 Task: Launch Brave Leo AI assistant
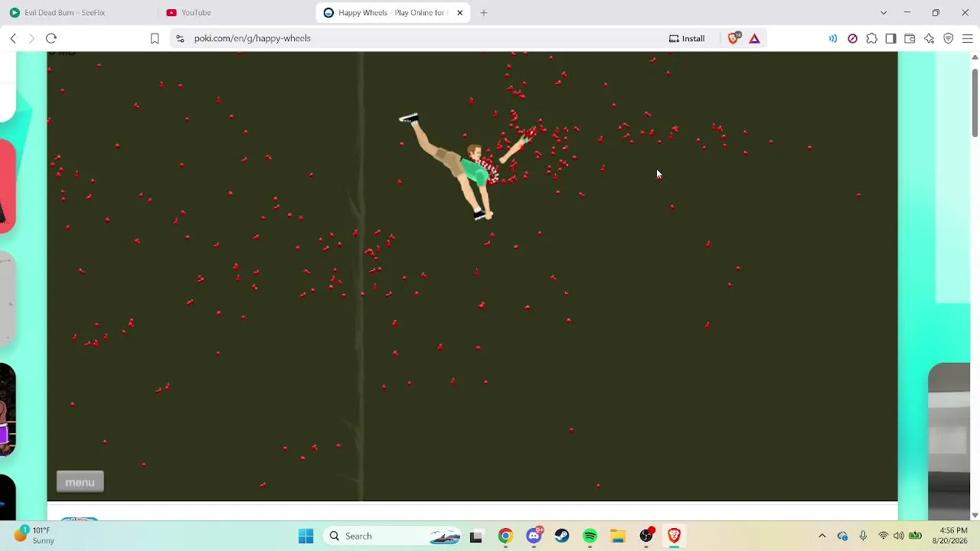[x=929, y=38]
